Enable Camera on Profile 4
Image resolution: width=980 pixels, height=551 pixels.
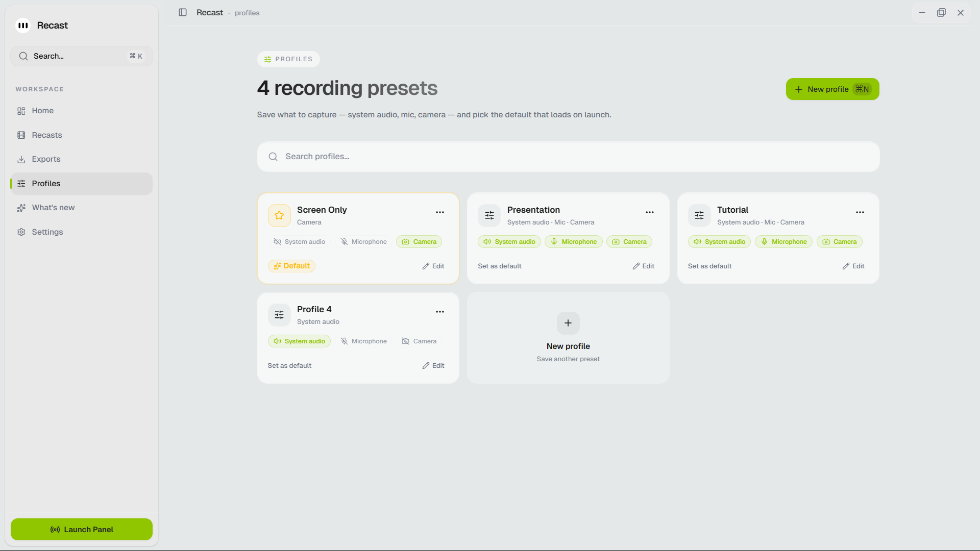[x=419, y=341]
